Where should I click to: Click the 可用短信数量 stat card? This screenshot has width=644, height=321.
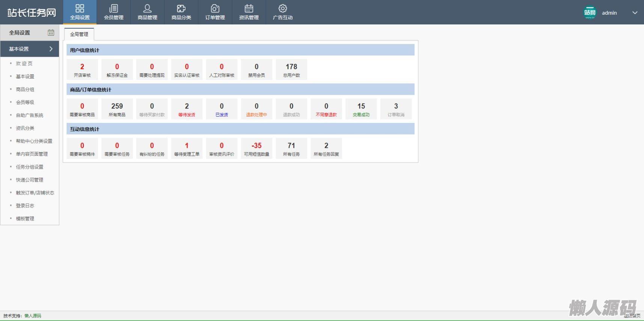[x=256, y=148]
